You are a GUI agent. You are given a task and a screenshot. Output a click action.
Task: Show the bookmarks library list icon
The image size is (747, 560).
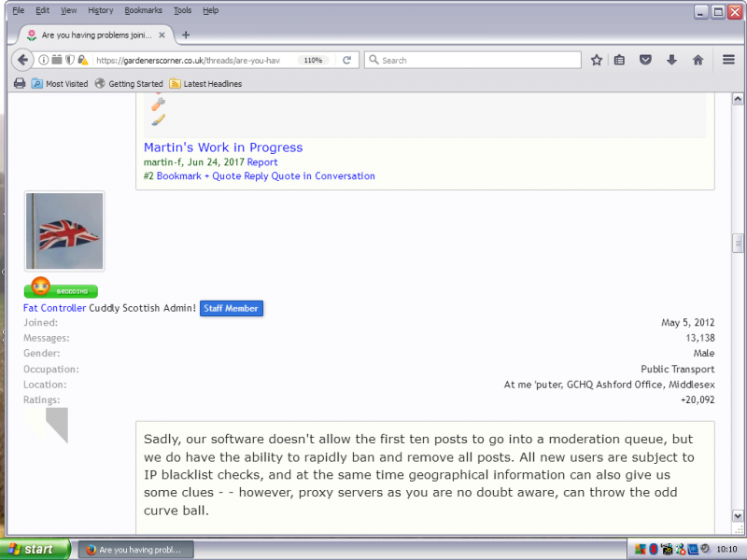[619, 60]
